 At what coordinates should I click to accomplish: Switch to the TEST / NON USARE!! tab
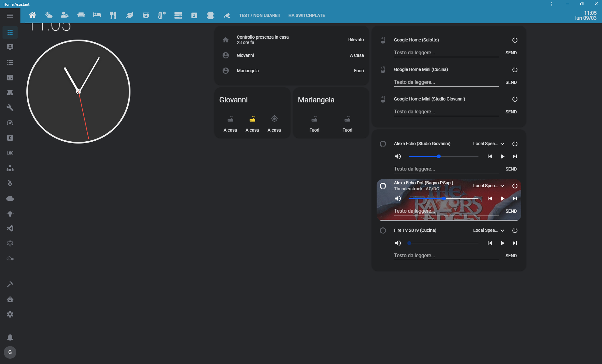[259, 15]
